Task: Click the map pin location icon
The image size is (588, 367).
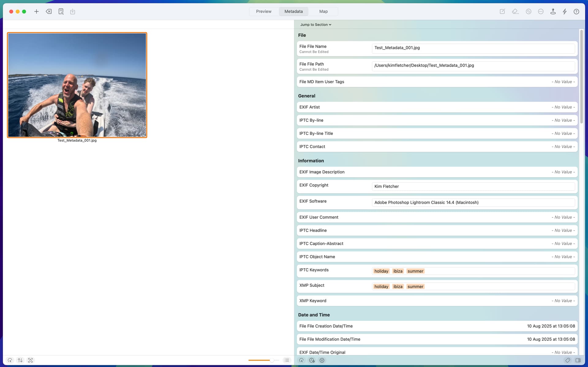Action: [x=553, y=11]
